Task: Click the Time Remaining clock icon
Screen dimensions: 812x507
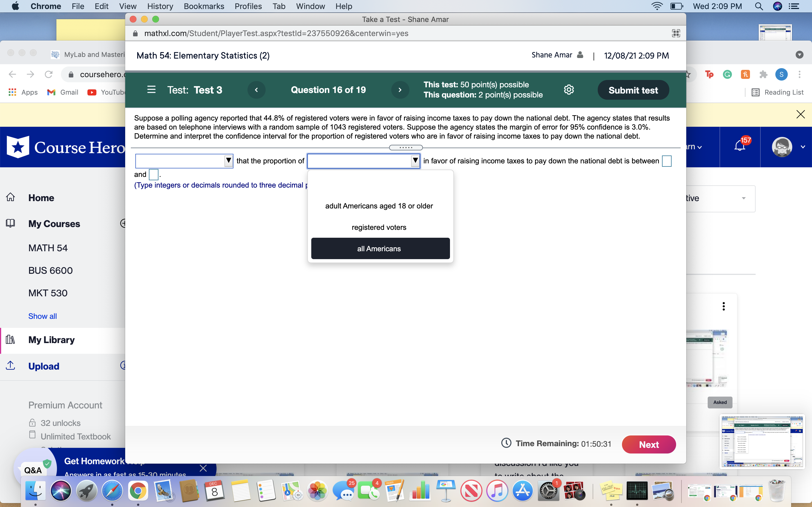Action: click(x=506, y=443)
